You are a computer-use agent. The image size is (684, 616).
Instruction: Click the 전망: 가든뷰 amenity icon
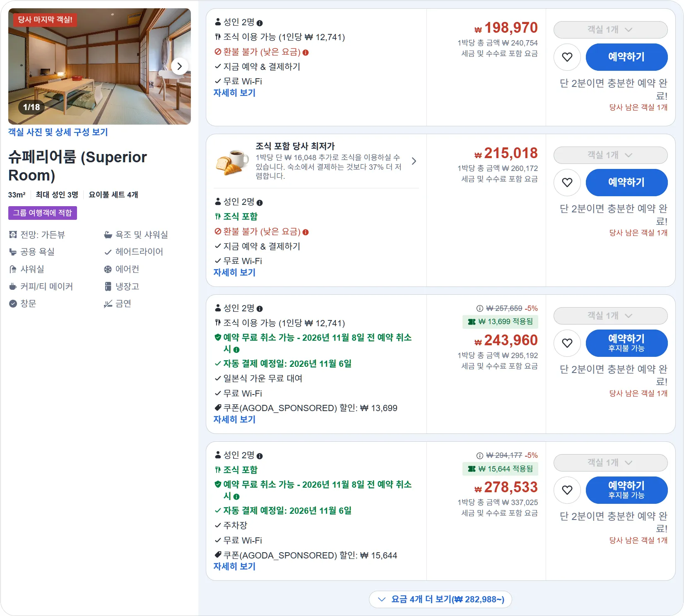click(x=13, y=235)
